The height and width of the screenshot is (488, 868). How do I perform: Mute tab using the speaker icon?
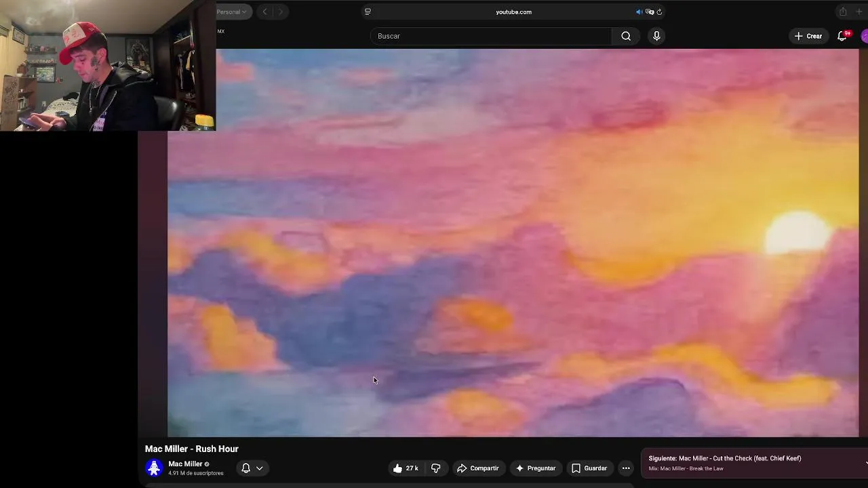click(639, 12)
